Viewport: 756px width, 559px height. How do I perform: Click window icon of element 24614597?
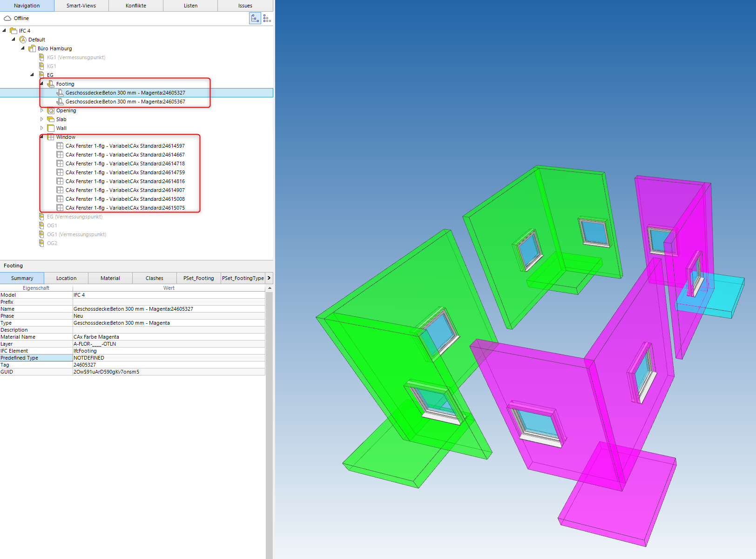(60, 146)
